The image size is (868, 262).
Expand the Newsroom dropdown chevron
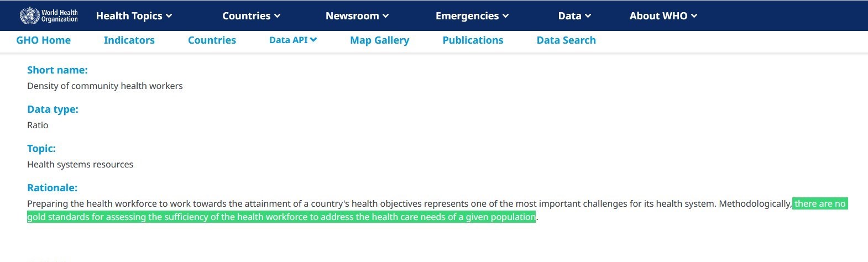click(x=385, y=16)
